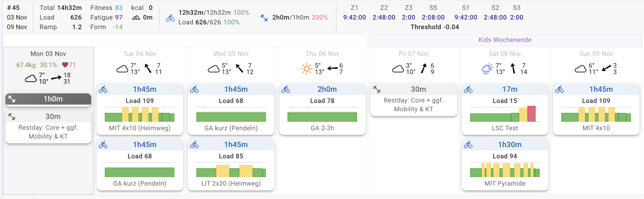The width and height of the screenshot is (644, 199).
Task: Click the strength icon on Monday 1h0m activity
Action: 12,99
